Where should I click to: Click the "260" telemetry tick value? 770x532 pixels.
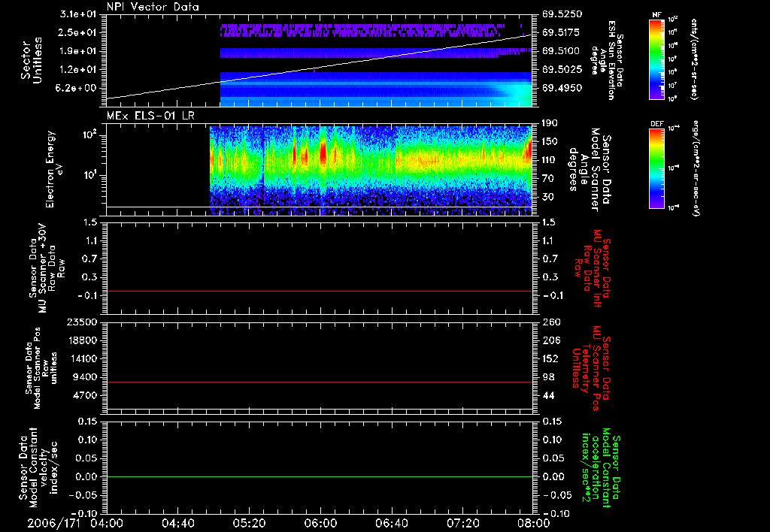click(x=550, y=322)
